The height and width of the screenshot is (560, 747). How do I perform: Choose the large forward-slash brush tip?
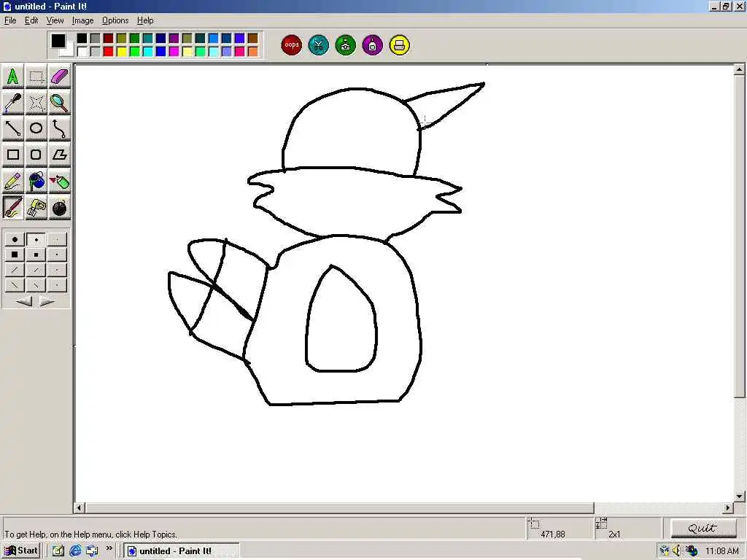(x=15, y=270)
